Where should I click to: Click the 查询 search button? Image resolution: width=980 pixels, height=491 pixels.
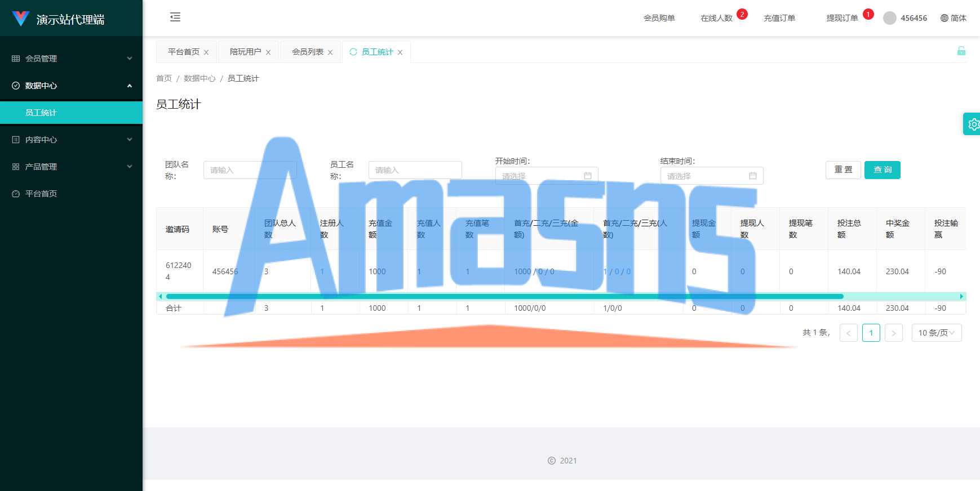click(x=883, y=170)
